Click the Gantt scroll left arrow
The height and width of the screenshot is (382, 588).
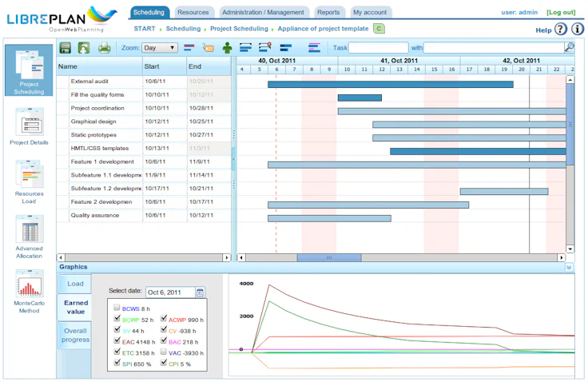(x=241, y=258)
